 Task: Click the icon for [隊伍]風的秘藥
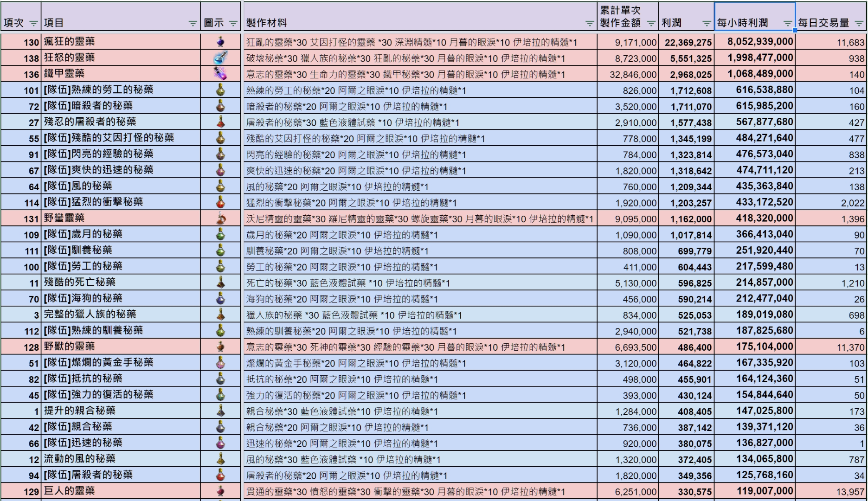[221, 186]
